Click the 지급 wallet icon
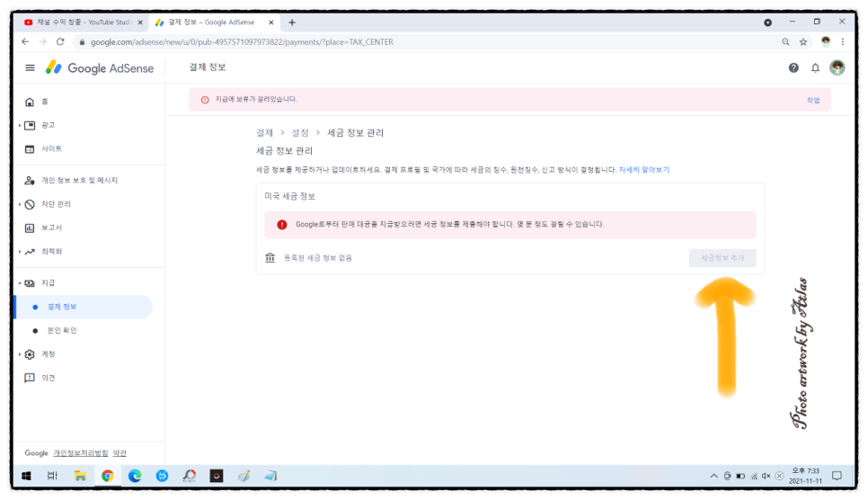The height and width of the screenshot is (500, 868). pos(30,283)
